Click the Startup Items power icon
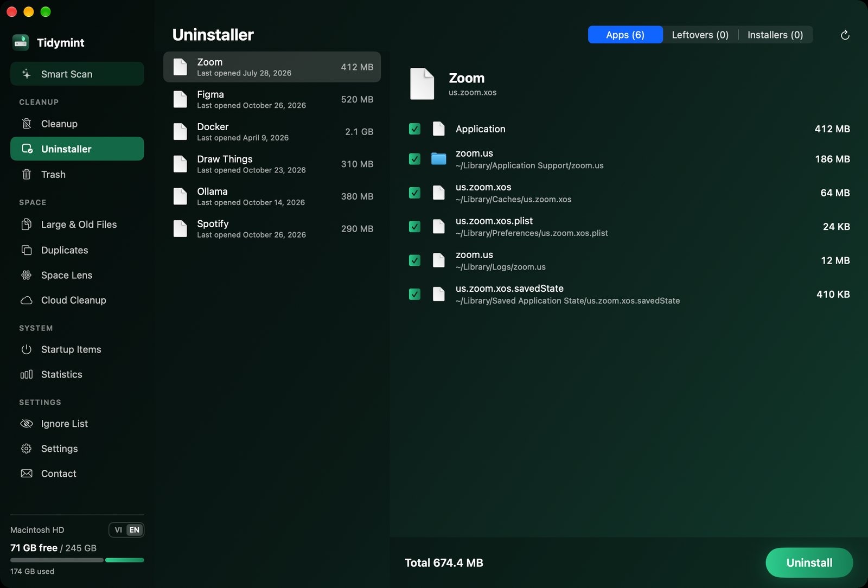 (26, 349)
